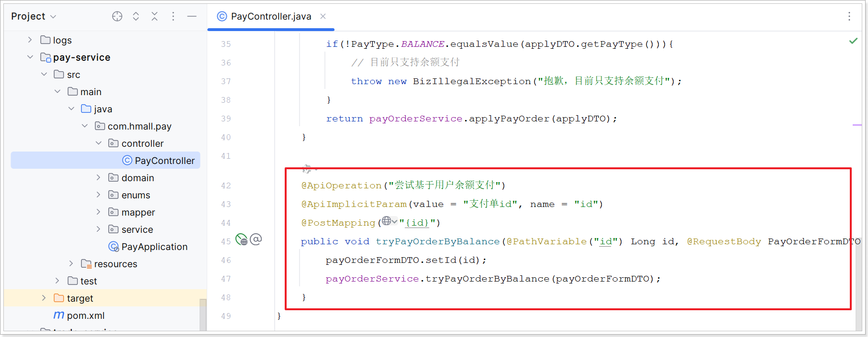This screenshot has height=337, width=868.
Task: Click the pay-service module folder icon
Action: coord(45,57)
